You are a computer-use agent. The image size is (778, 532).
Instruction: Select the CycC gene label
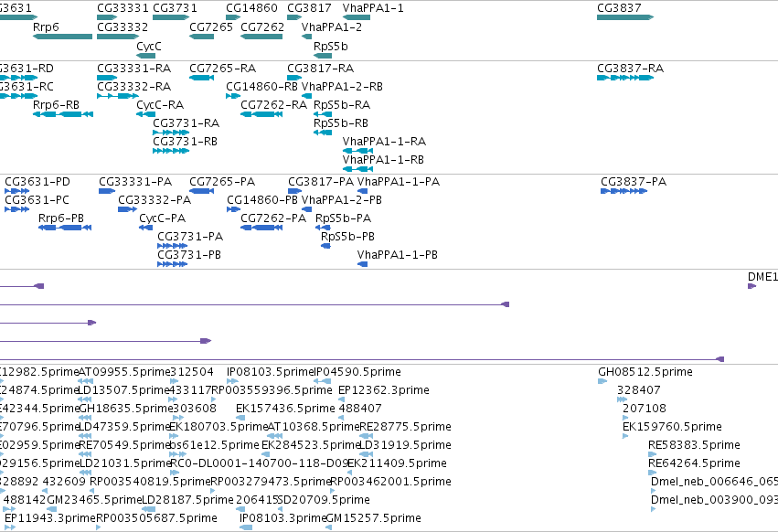click(x=149, y=46)
